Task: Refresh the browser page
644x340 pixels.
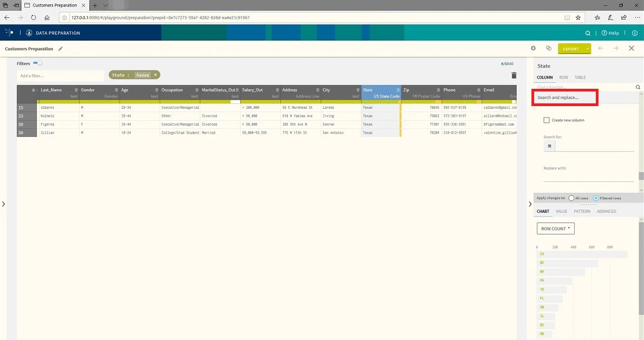Action: pyautogui.click(x=33, y=18)
